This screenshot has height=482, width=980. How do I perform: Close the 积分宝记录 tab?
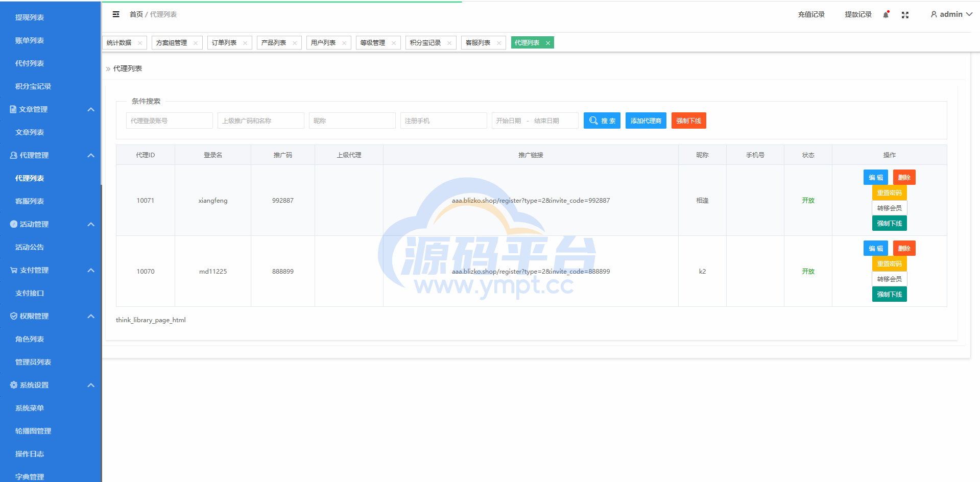pyautogui.click(x=449, y=43)
